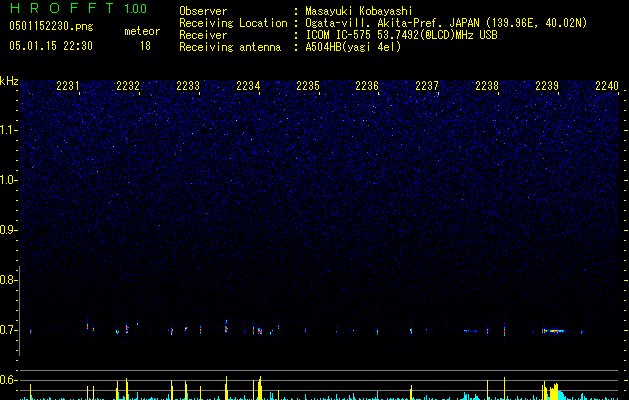Click the meteor count value 18

[145, 46]
